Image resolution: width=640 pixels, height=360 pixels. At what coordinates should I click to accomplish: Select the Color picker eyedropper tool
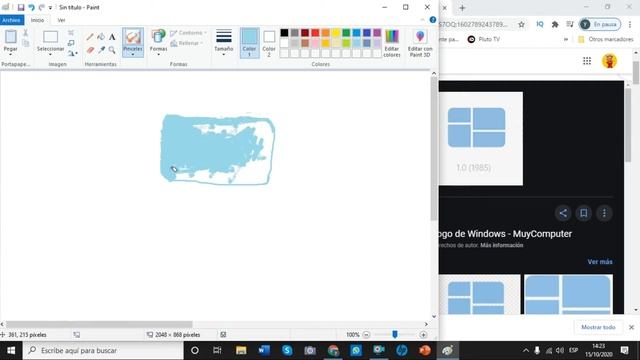coord(101,50)
